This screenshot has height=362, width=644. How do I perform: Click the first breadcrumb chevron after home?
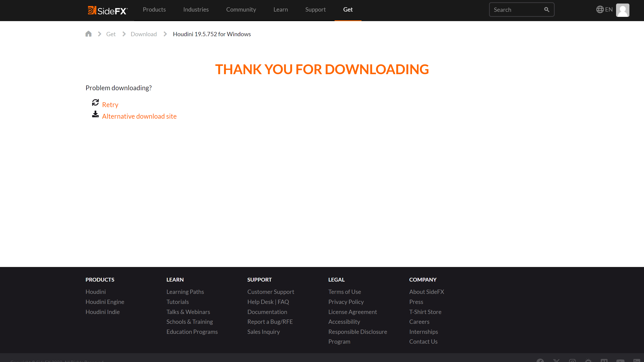[x=100, y=34]
